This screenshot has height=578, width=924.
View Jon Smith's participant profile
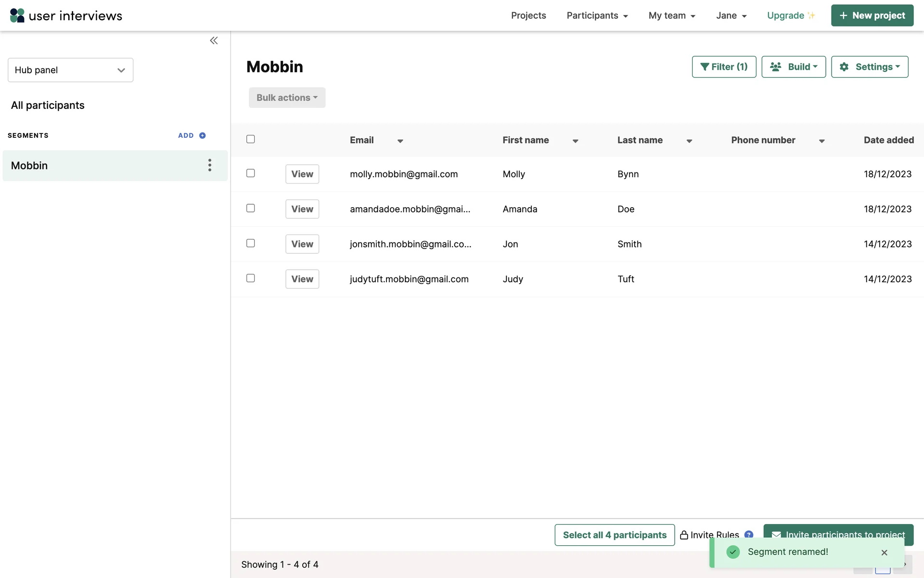302,244
